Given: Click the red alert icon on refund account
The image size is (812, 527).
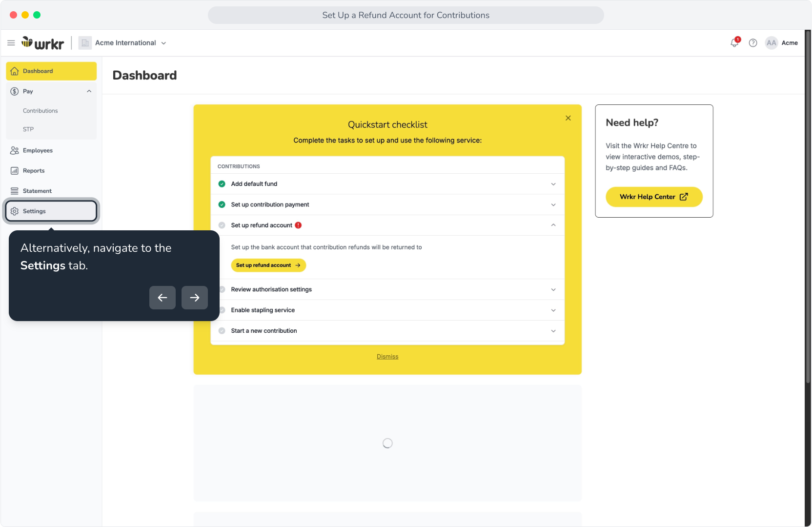Looking at the screenshot, I should coord(298,225).
